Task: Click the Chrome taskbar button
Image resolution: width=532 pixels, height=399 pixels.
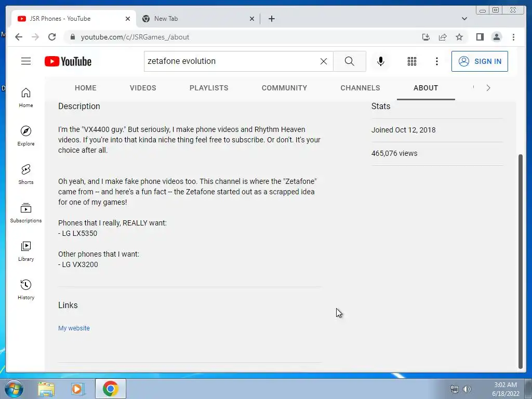Action: 111,389
